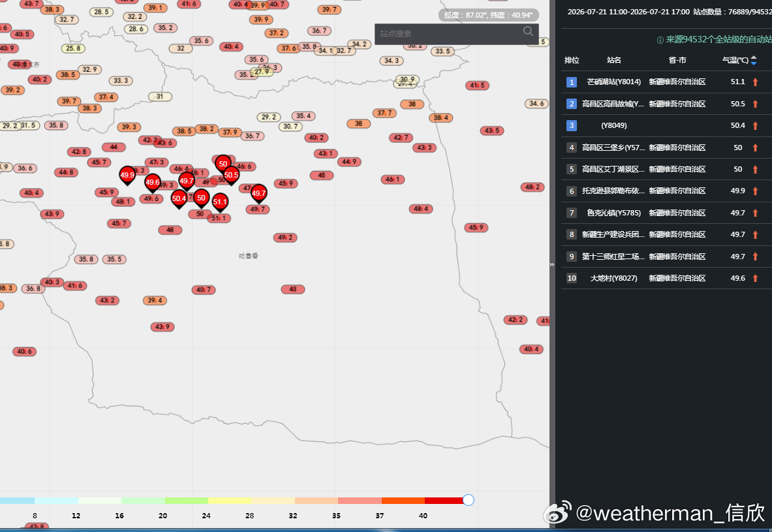
Task: Click the up arrow in the 51.1 row
Action: click(755, 82)
